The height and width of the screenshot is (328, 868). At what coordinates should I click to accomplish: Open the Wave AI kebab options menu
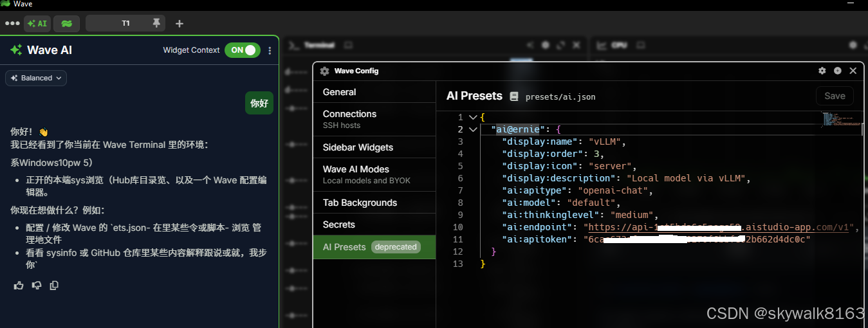tap(270, 50)
